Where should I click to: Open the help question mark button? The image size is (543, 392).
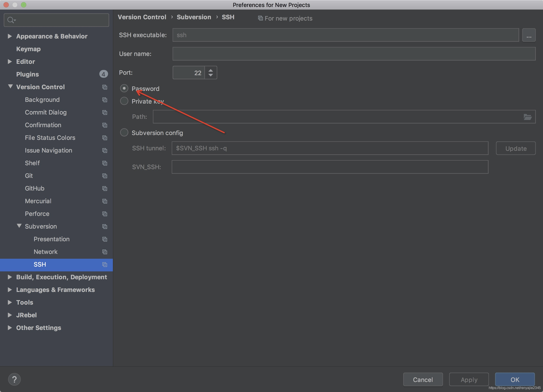(x=14, y=379)
